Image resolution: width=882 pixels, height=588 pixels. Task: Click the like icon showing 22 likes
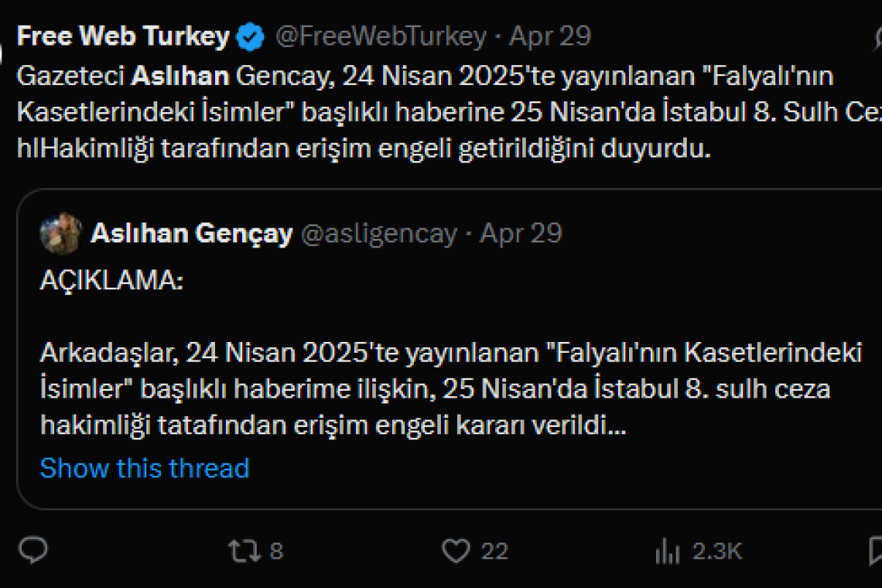[457, 551]
